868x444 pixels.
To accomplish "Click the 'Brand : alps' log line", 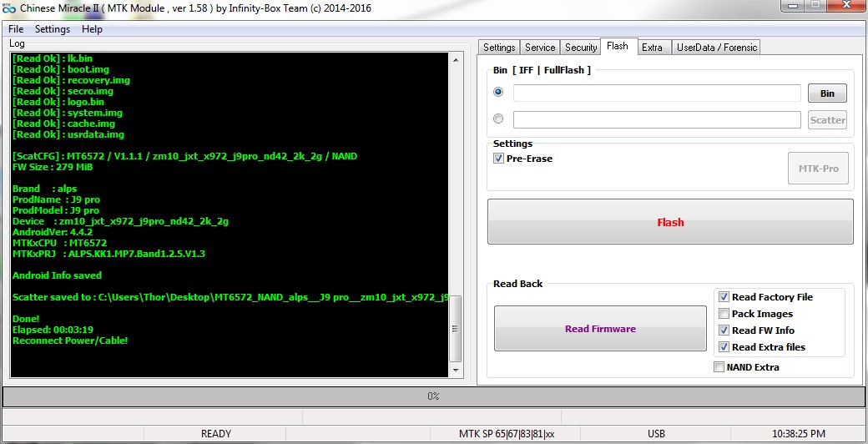I will tap(45, 189).
